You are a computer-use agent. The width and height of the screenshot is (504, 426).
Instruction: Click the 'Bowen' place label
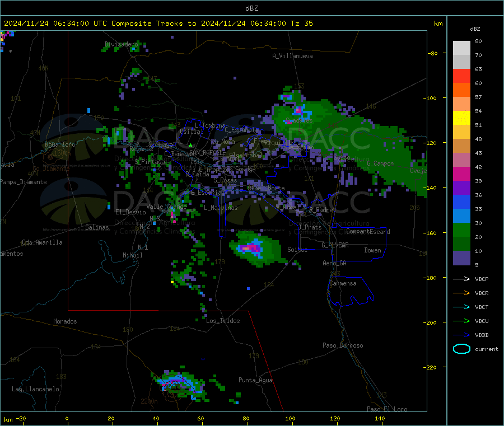[x=372, y=250]
